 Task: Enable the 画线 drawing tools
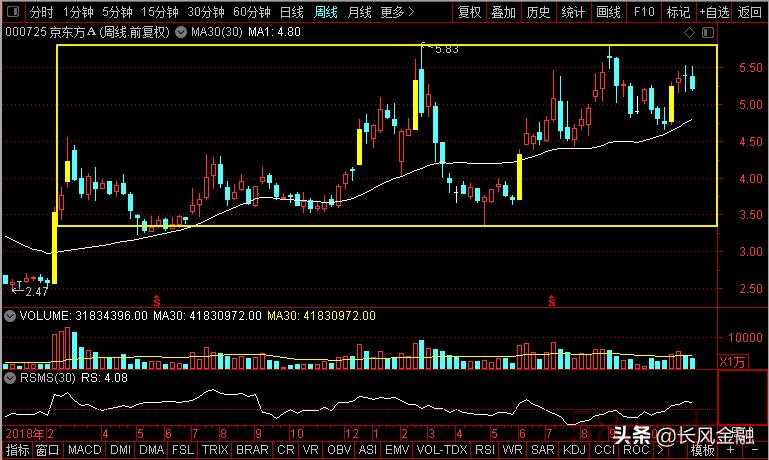click(x=608, y=13)
